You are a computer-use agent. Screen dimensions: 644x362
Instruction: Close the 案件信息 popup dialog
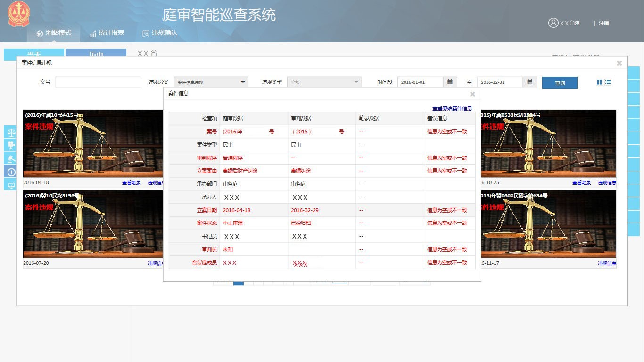[x=472, y=94]
